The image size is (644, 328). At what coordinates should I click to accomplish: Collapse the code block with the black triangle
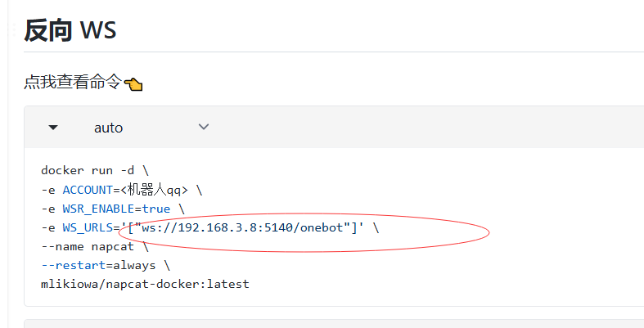pyautogui.click(x=53, y=128)
